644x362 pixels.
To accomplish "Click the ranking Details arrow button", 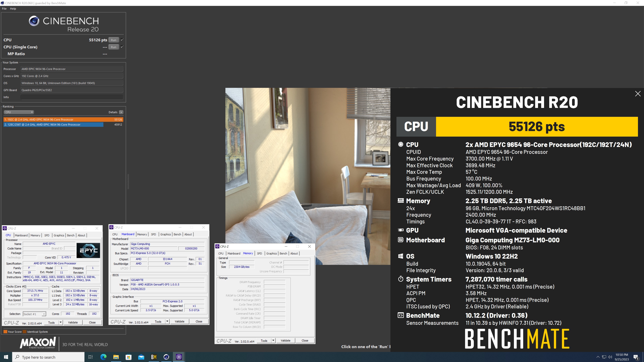I will (121, 112).
